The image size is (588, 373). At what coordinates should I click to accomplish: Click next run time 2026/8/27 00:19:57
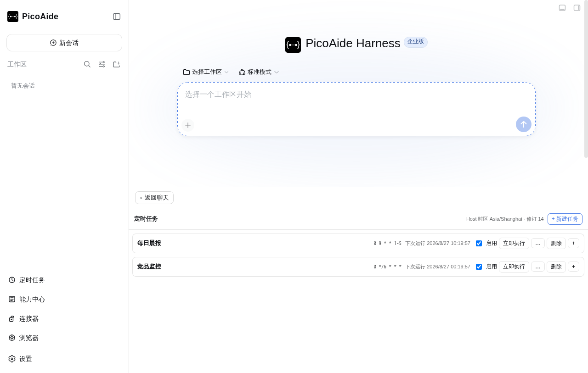[438, 267]
